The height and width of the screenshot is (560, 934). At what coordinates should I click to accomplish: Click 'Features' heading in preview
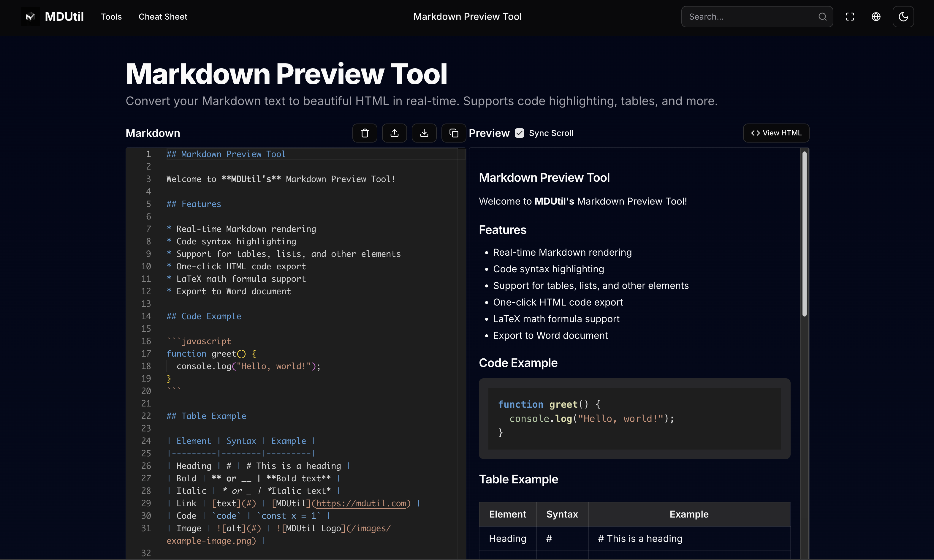pyautogui.click(x=502, y=230)
